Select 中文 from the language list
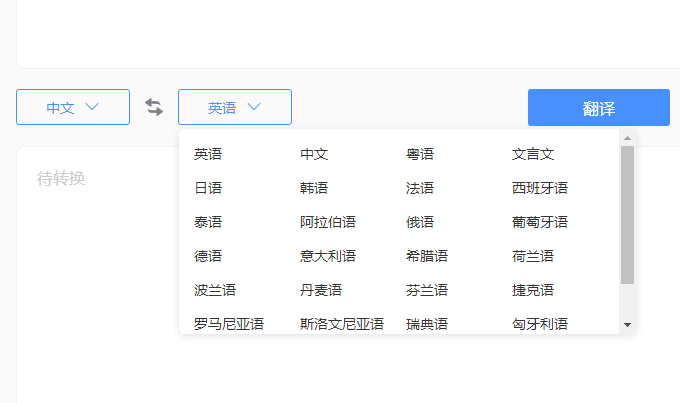Screen dimensions: 680x403 point(314,154)
